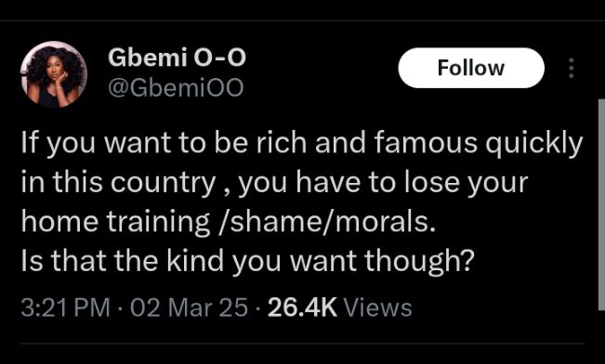Click the vertical scrollbar at right edge
Screen dimensions: 605x364
[601, 204]
